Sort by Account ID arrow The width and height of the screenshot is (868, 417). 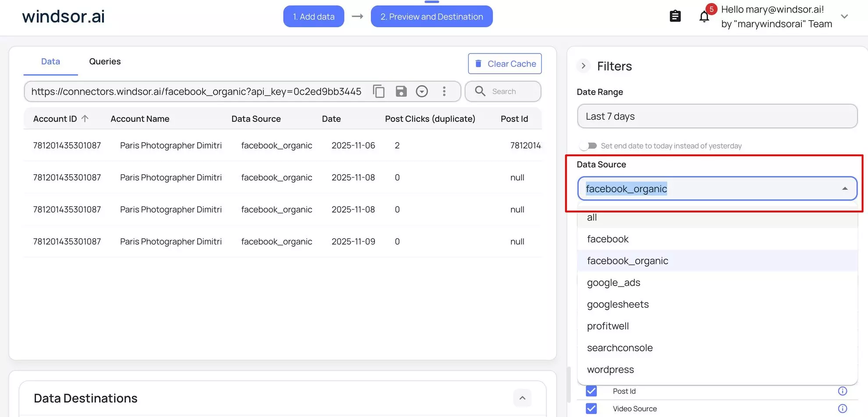coord(85,118)
